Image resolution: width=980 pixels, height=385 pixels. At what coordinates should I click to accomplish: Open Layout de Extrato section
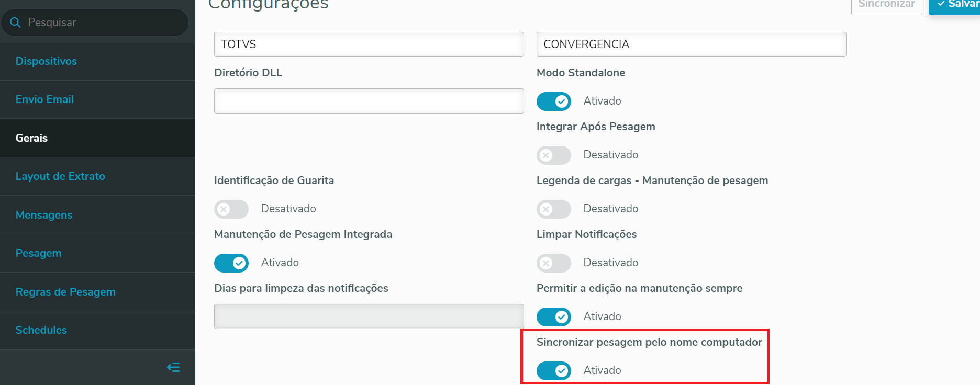(x=60, y=176)
